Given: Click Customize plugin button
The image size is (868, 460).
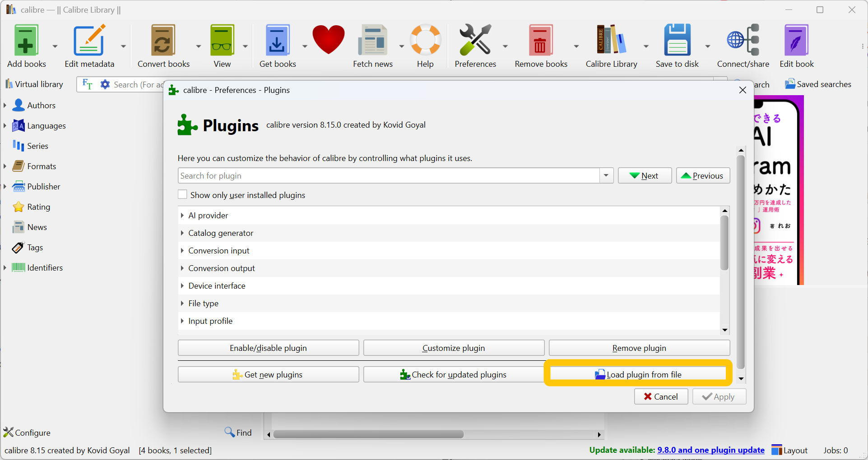Looking at the screenshot, I should pyautogui.click(x=454, y=348).
